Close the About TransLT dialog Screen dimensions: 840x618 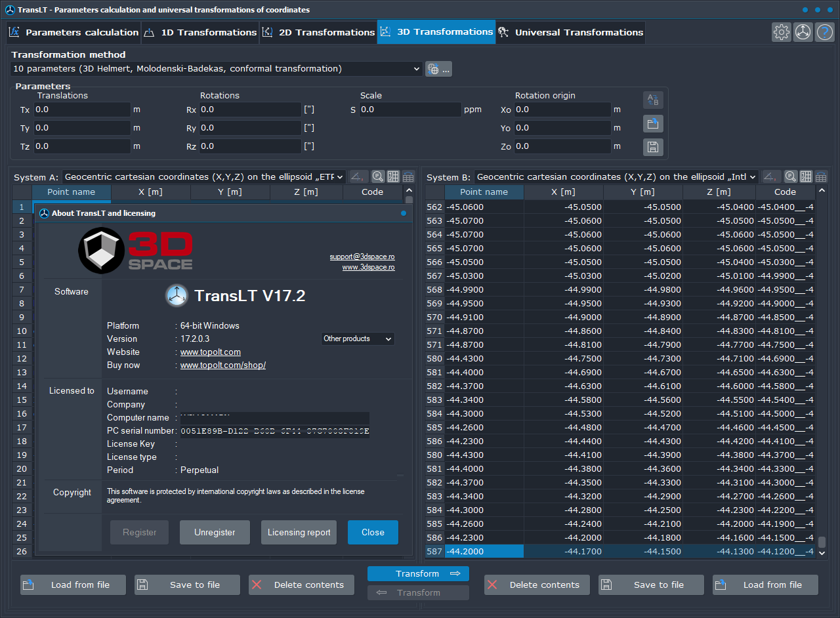point(373,532)
